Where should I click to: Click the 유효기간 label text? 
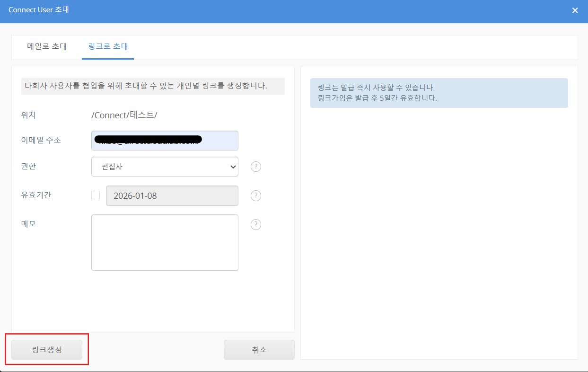coord(36,195)
